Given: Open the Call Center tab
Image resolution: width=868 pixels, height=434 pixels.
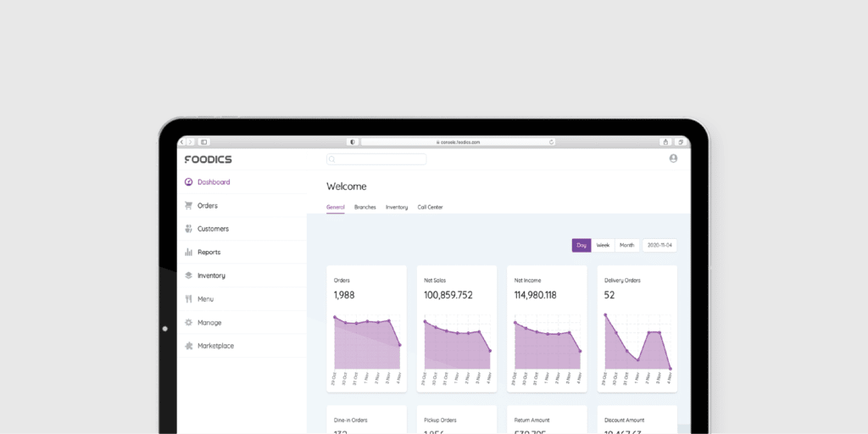Looking at the screenshot, I should tap(430, 207).
